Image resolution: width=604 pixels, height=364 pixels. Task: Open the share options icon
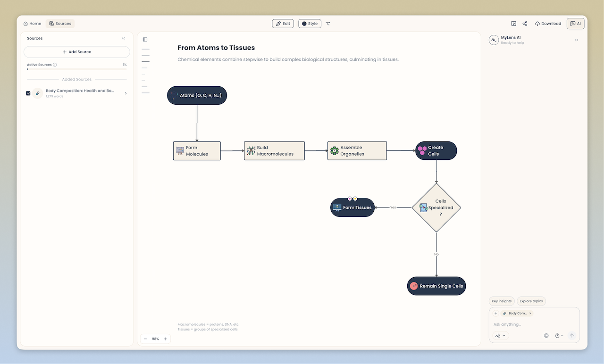click(x=525, y=23)
